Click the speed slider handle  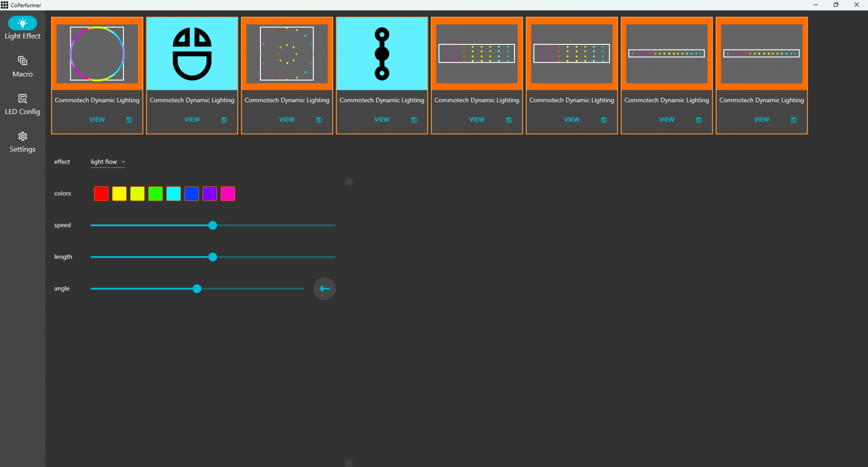pyautogui.click(x=213, y=225)
